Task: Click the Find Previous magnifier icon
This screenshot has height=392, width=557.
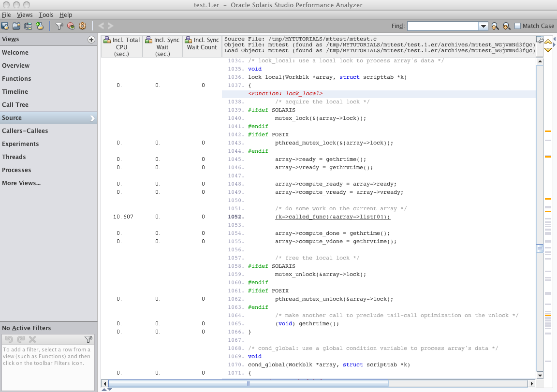Action: (x=495, y=26)
